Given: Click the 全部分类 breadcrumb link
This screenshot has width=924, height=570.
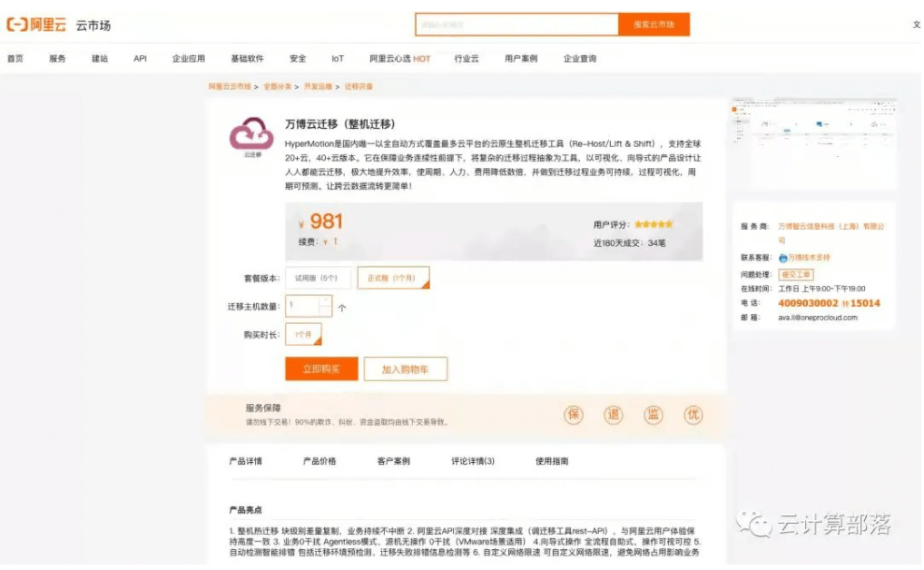Looking at the screenshot, I should click(x=277, y=86).
